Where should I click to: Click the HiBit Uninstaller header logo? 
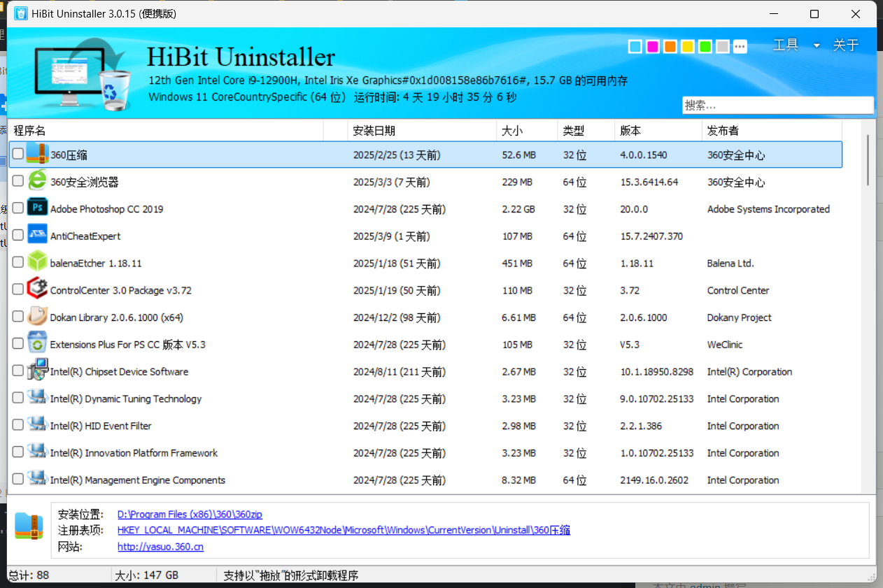(x=83, y=73)
